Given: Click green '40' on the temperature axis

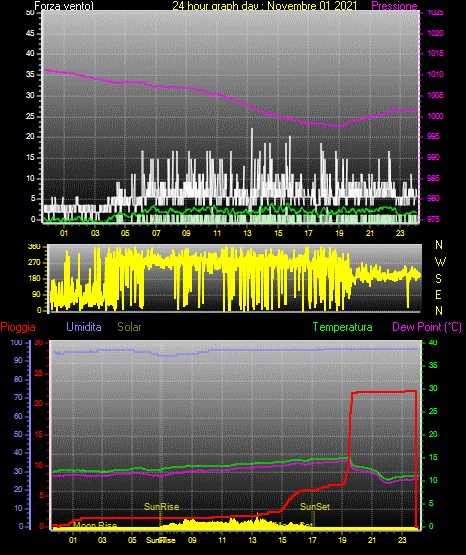Looking at the screenshot, I should coord(433,342).
